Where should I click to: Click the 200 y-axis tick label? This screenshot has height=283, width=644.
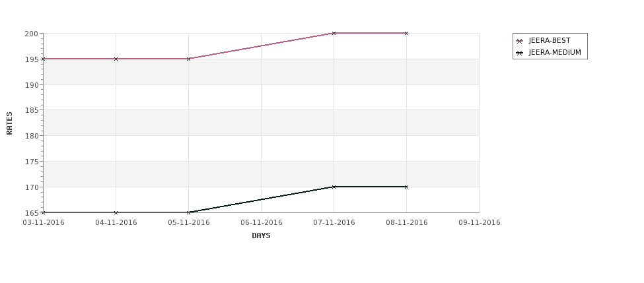pos(32,34)
